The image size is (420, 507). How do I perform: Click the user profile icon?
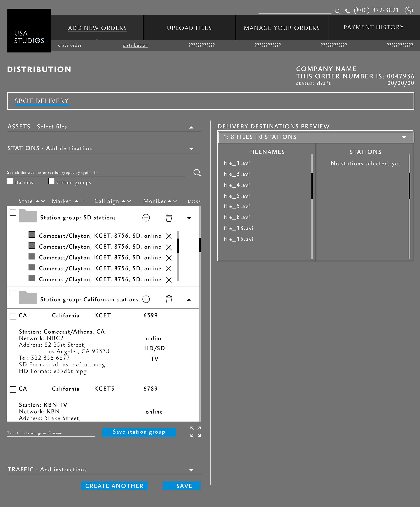point(409,10)
